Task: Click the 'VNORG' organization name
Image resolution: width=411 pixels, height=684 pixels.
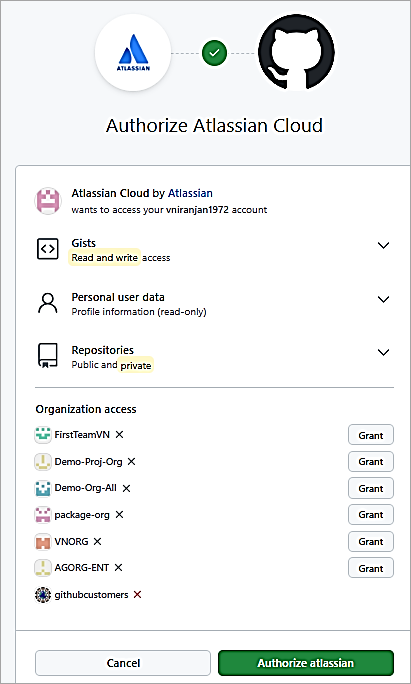Action: point(71,541)
